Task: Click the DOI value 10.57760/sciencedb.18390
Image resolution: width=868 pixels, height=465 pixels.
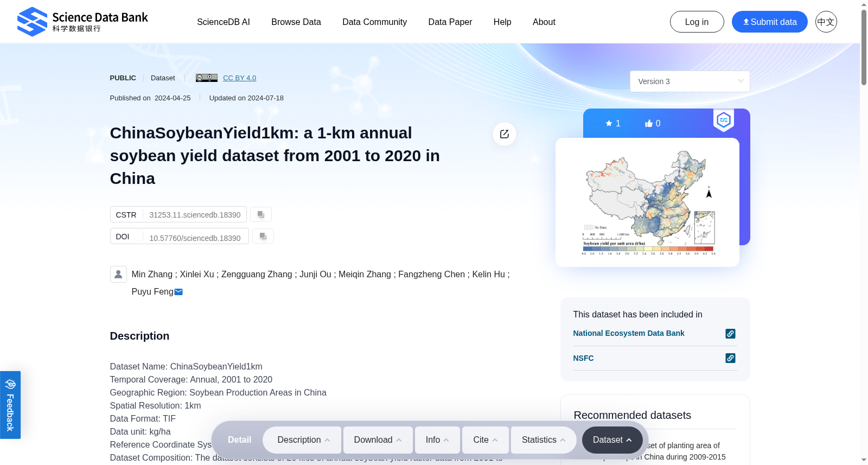Action: click(x=195, y=238)
